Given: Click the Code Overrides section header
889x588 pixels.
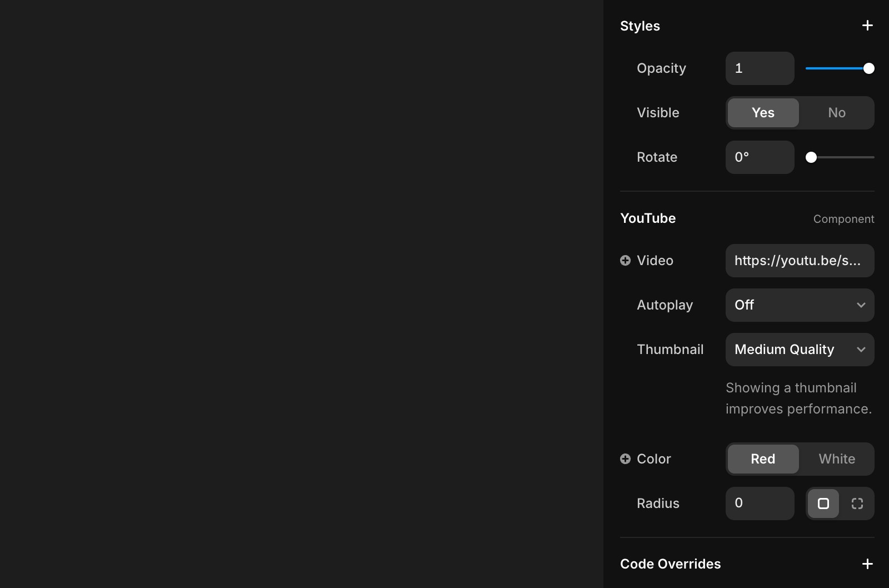Looking at the screenshot, I should [670, 564].
